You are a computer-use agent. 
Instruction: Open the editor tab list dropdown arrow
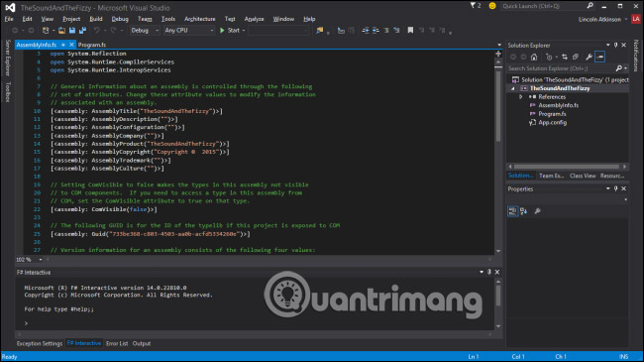click(x=499, y=45)
